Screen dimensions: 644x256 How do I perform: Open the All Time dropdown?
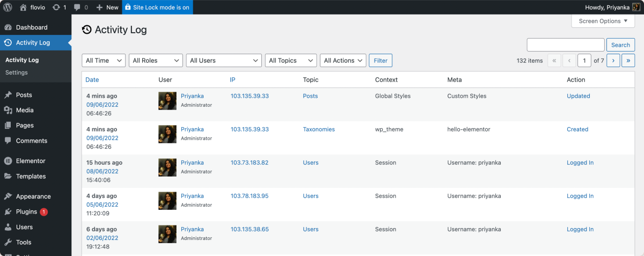[104, 61]
